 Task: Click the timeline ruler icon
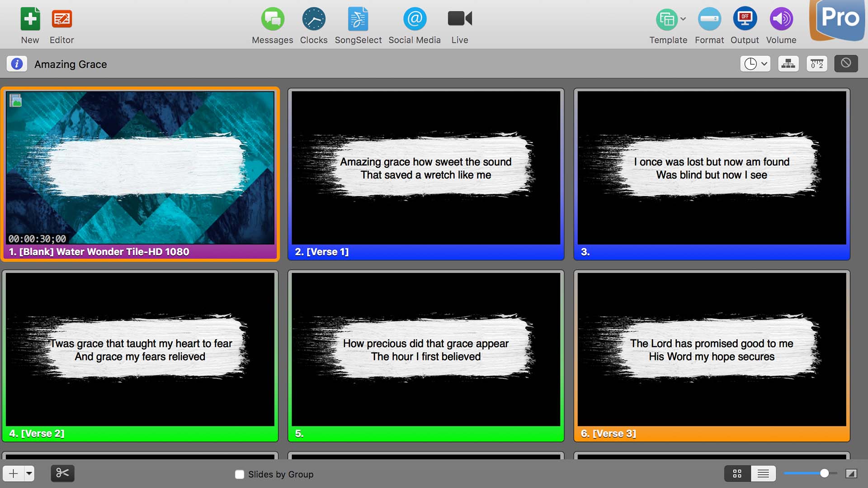tap(817, 64)
